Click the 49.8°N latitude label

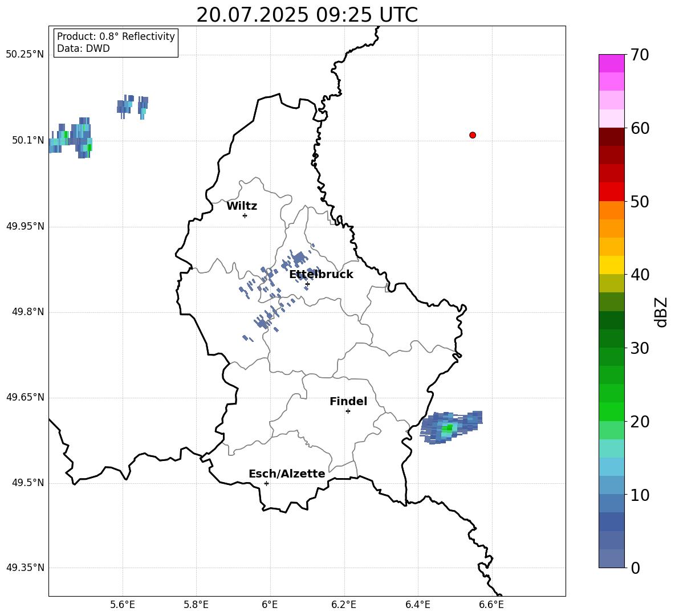[x=29, y=312]
